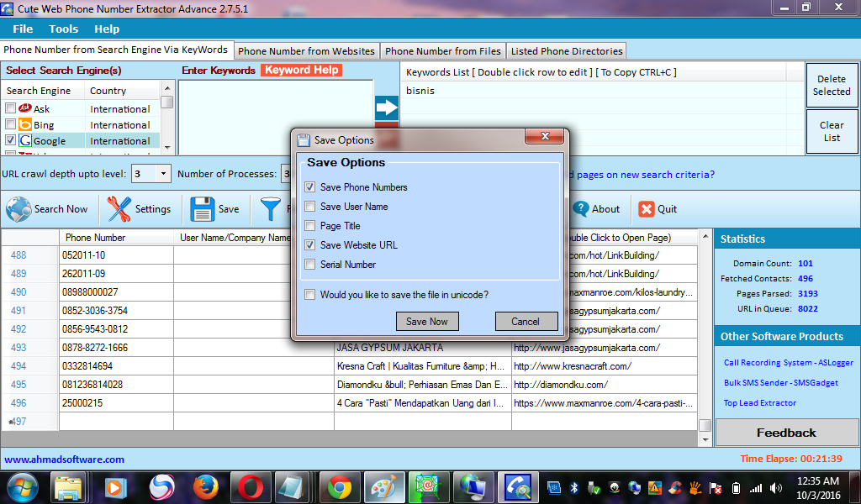The image size is (861, 504).
Task: Open Windows Explorer from the taskbar
Action: point(68,487)
